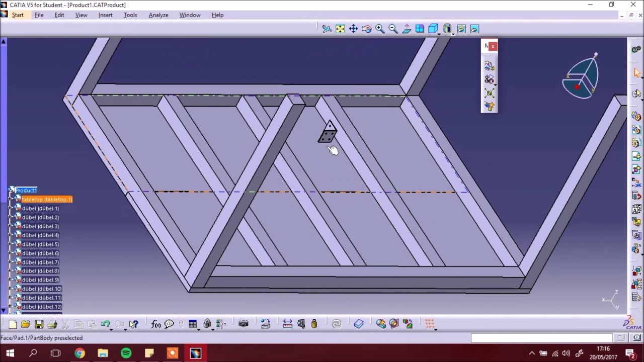Image resolution: width=644 pixels, height=362 pixels.
Task: Select Product1 root in the tree
Action: [x=26, y=191]
